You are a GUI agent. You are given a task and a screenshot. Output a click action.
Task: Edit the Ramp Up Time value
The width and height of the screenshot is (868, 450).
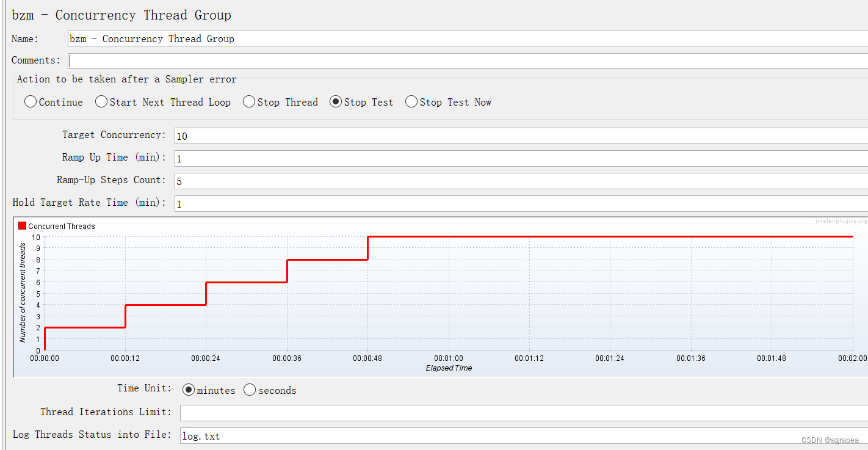point(305,159)
